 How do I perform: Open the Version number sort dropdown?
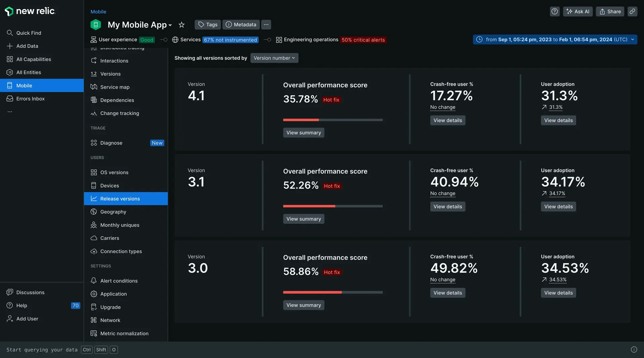click(x=274, y=58)
